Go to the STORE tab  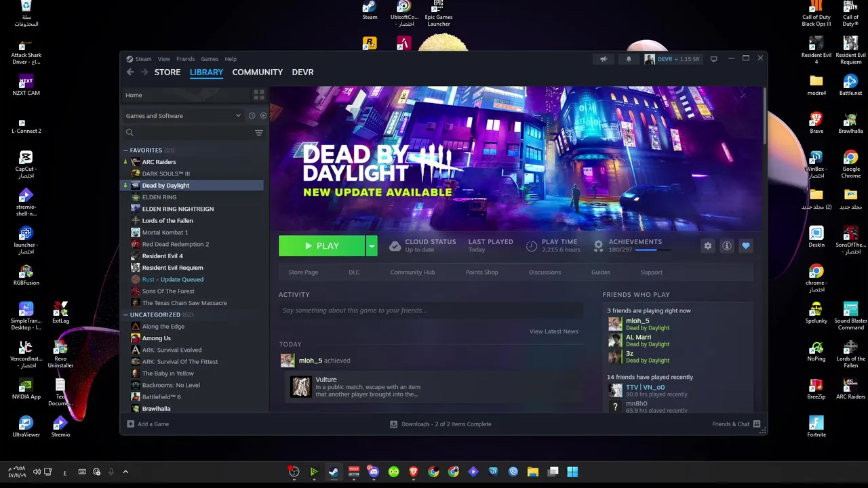click(167, 72)
